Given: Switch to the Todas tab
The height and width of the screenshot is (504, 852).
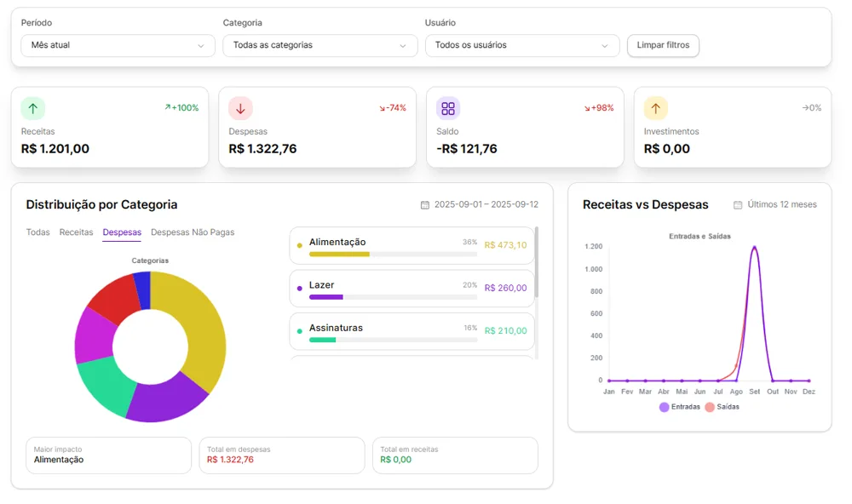Looking at the screenshot, I should click(x=38, y=232).
